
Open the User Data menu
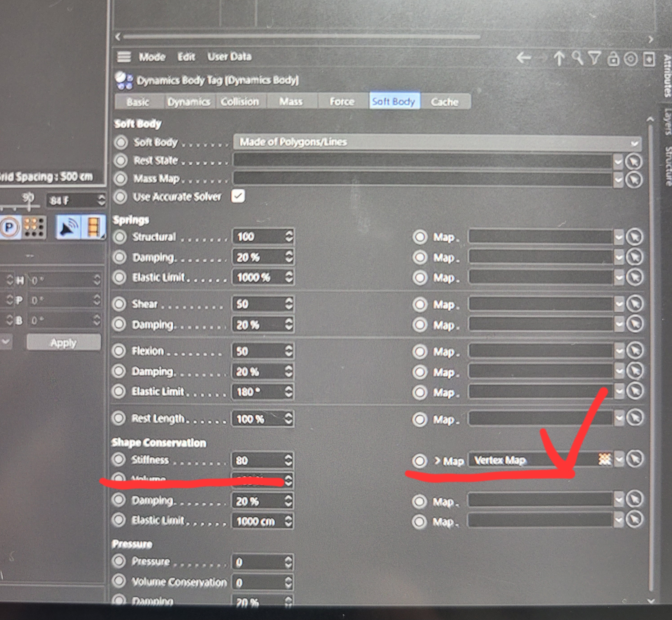pyautogui.click(x=229, y=57)
